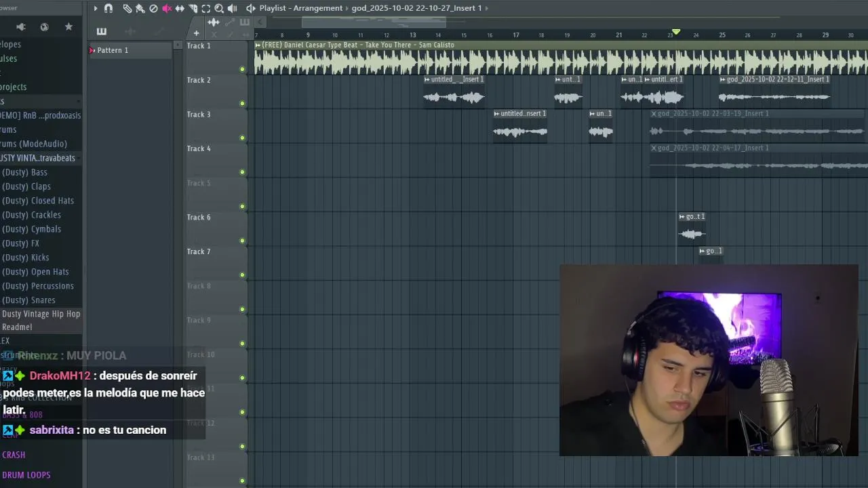The height and width of the screenshot is (488, 868).
Task: Select the Playback speaker tool
Action: point(232,8)
